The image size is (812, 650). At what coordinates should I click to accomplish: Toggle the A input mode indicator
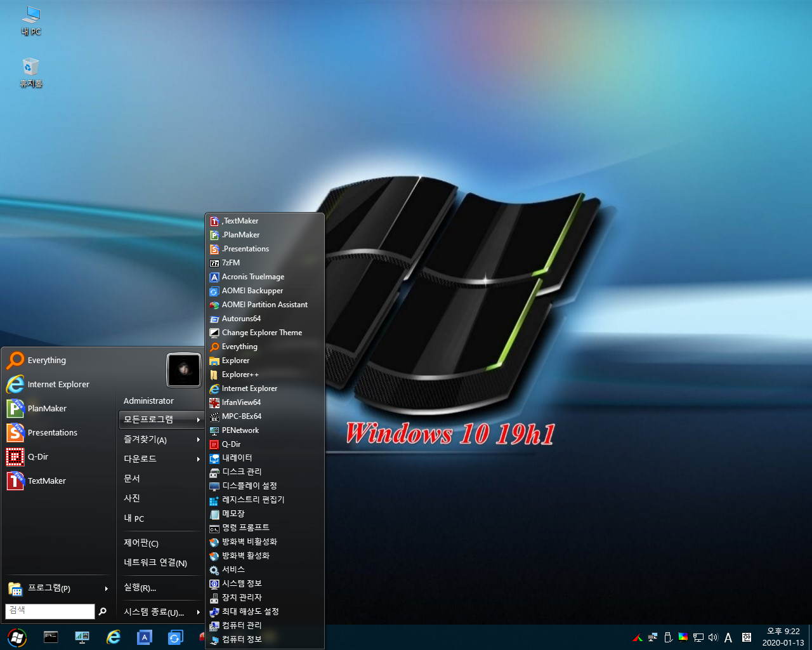point(728,638)
